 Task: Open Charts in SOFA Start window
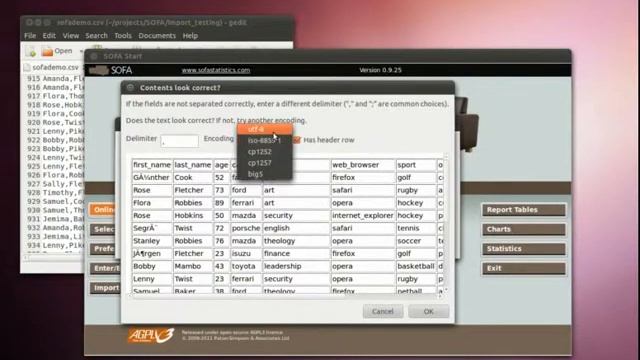524,229
